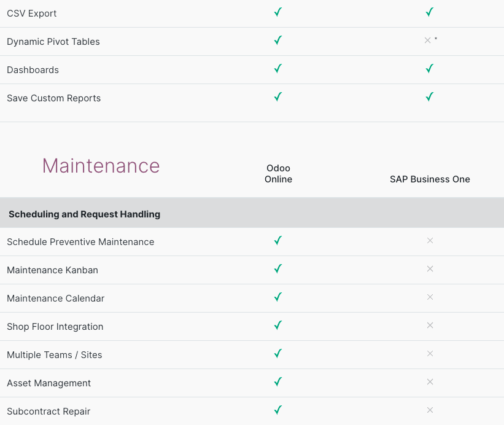Select the Asset Management row label
504x425 pixels.
(x=48, y=383)
